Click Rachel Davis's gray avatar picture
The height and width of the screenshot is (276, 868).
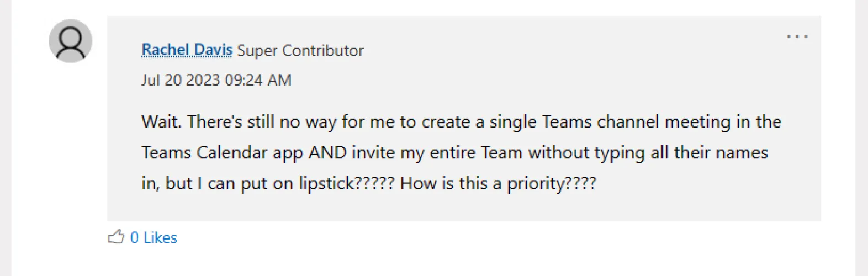[x=71, y=41]
